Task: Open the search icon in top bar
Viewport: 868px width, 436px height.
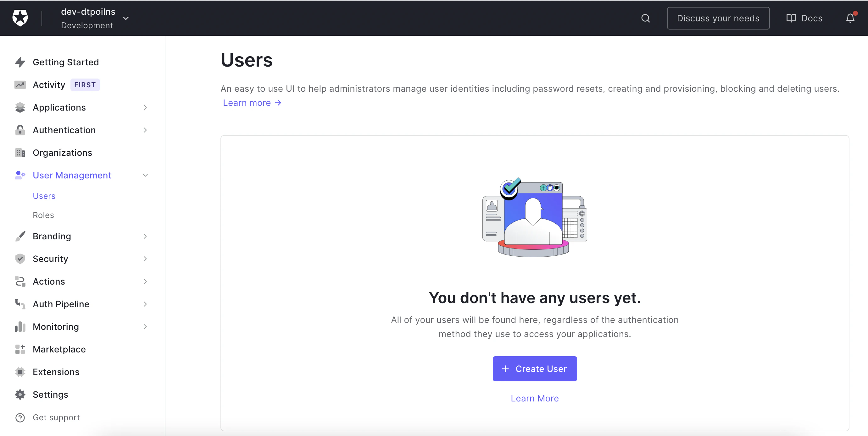Action: 645,18
